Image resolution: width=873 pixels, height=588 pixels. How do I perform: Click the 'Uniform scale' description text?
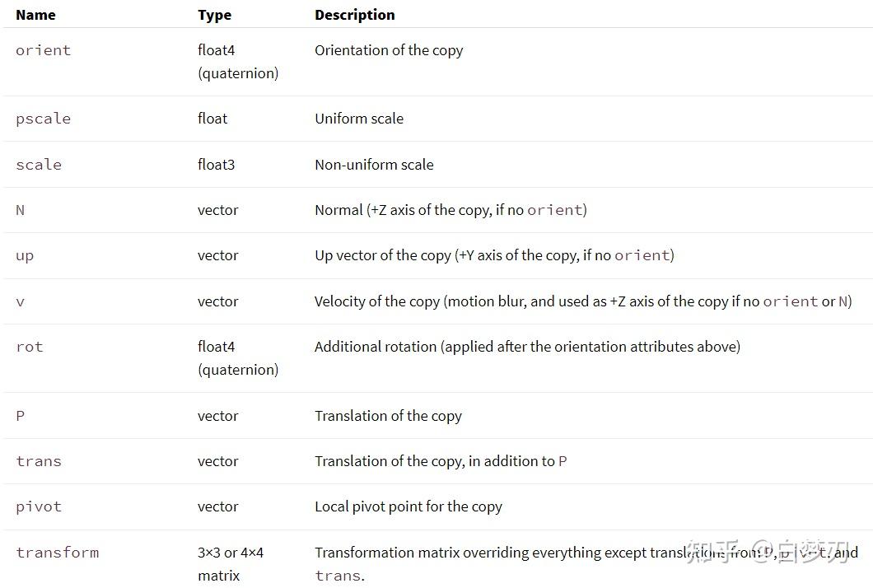coord(359,119)
